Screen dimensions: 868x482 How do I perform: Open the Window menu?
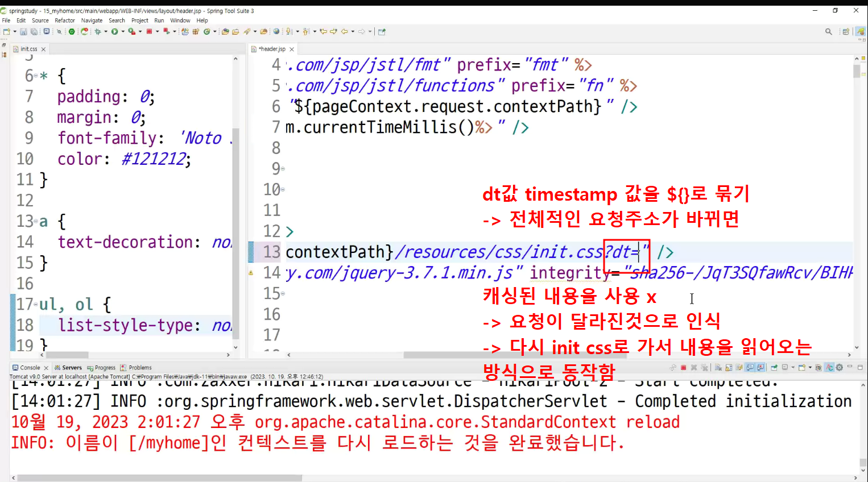[180, 20]
